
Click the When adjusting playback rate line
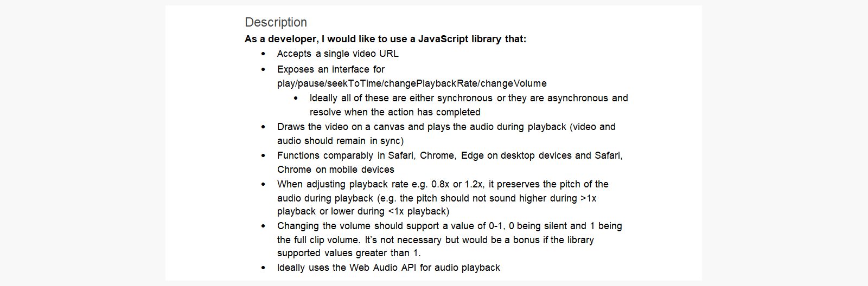tap(443, 184)
